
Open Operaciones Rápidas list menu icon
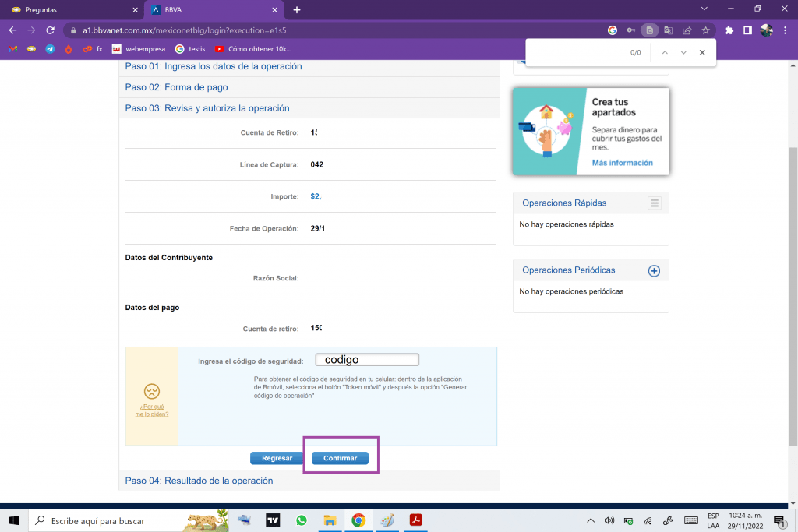tap(655, 203)
